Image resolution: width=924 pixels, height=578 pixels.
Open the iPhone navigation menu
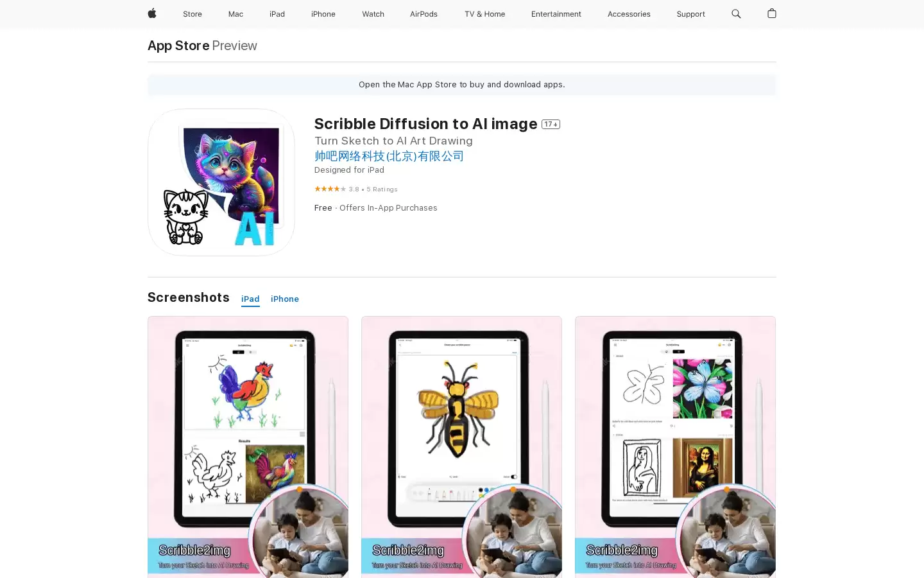tap(323, 14)
